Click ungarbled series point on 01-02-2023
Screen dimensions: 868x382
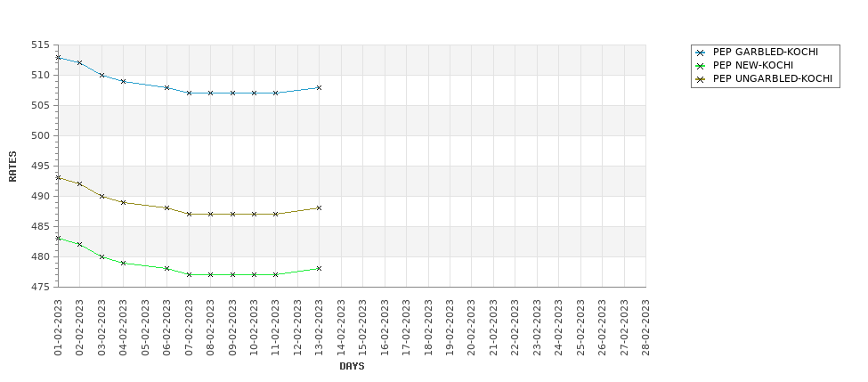(58, 178)
